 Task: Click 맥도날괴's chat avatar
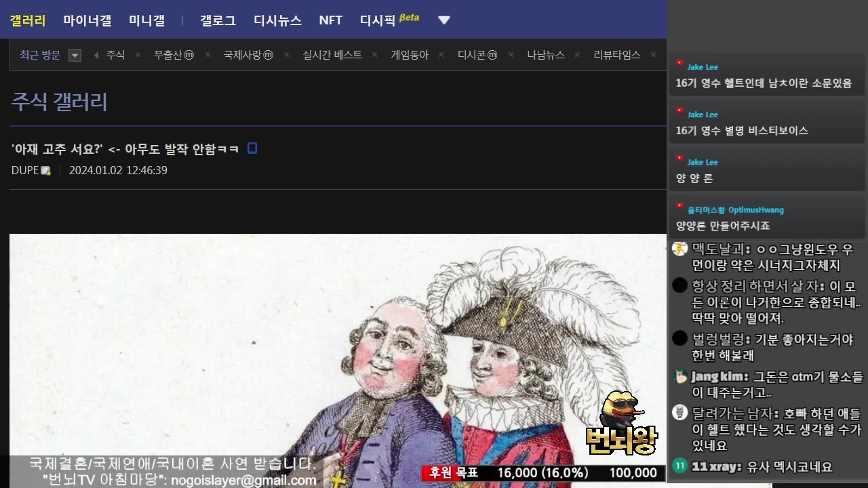[x=679, y=249]
